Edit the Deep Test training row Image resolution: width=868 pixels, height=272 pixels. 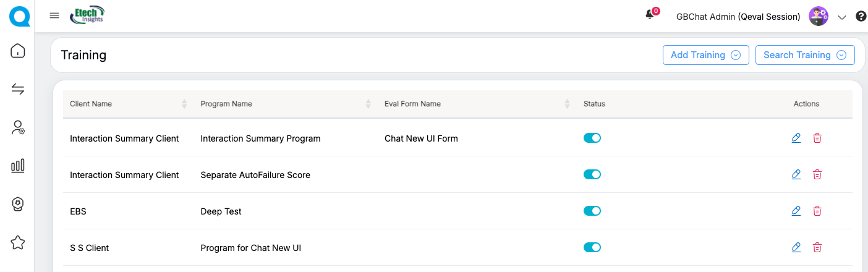[796, 211]
